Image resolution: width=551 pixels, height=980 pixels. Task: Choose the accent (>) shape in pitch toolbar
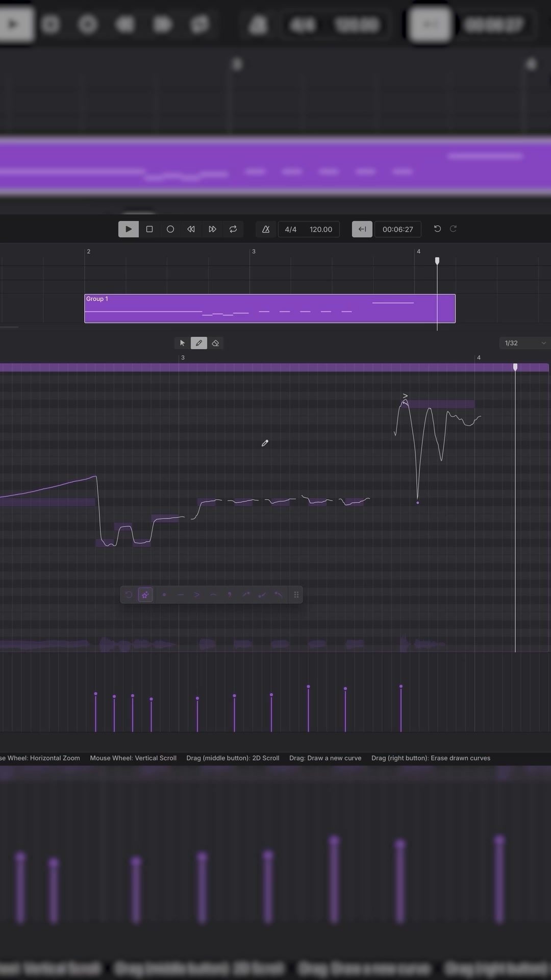coord(196,595)
